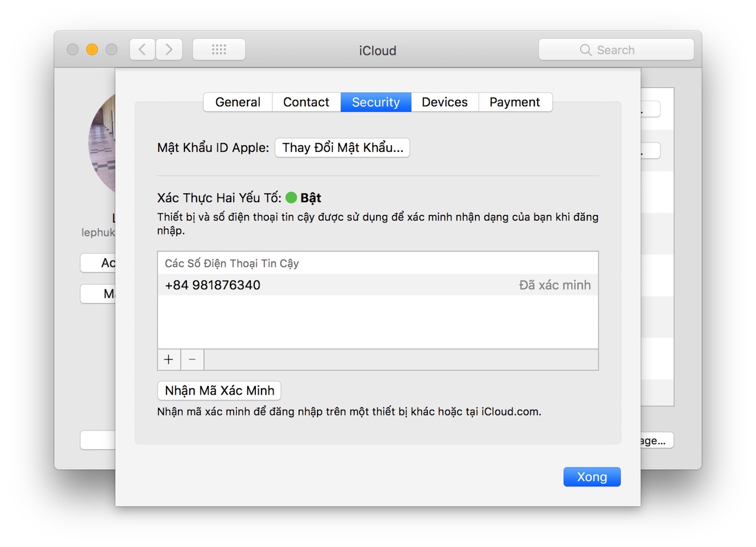Open the Contact tab
The width and height of the screenshot is (756, 547).
tap(306, 102)
